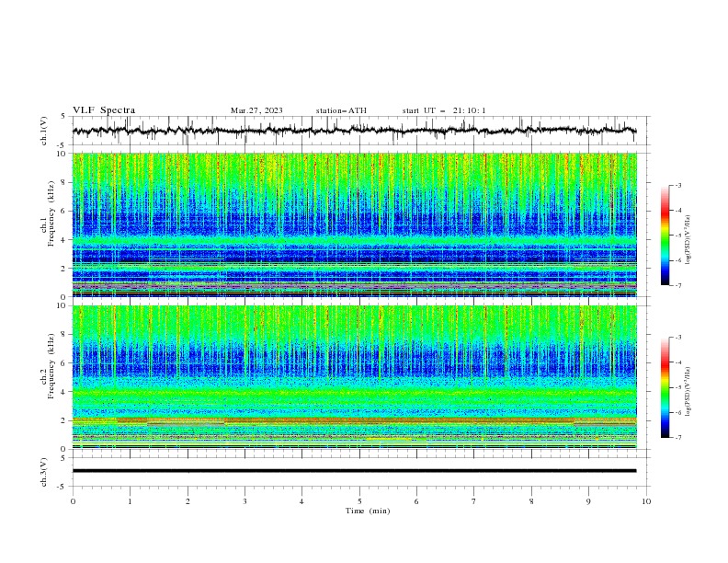This screenshot has height=563, width=728.
Task: Click the time axis tick label "10"
Action: coord(646,501)
